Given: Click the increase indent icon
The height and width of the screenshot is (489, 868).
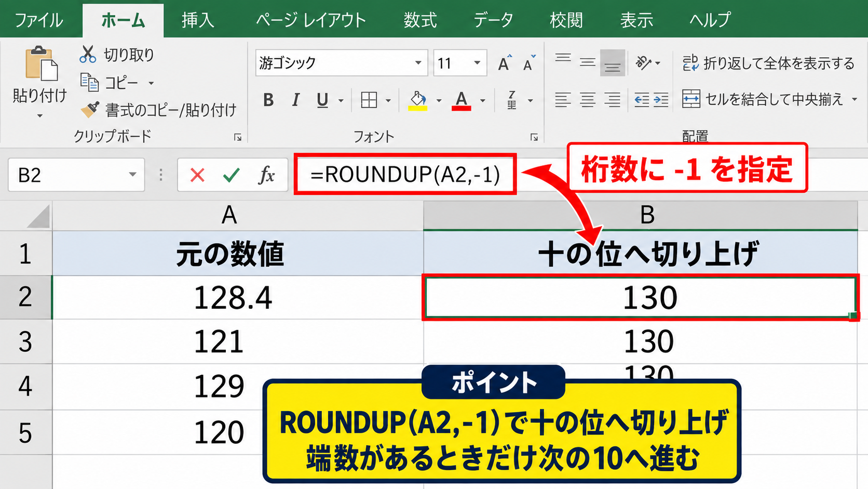Looking at the screenshot, I should point(661,100).
